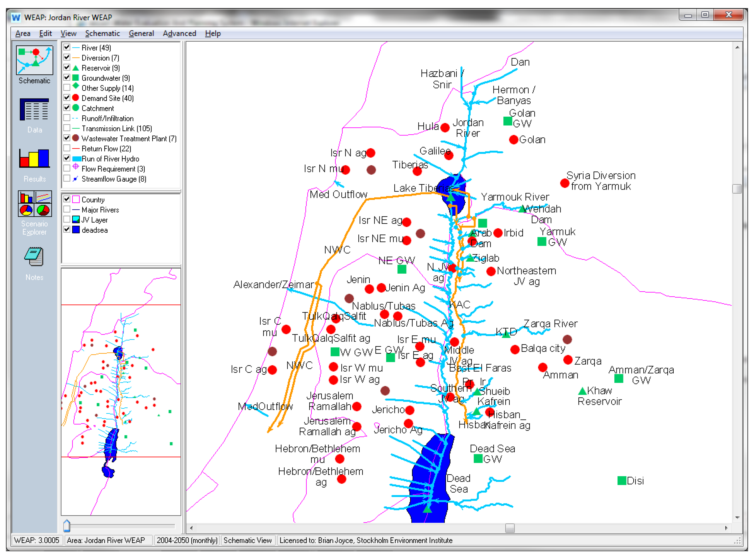The height and width of the screenshot is (560, 754).
Task: Click "2004-2050 (monthly)" in status bar
Action: (x=187, y=540)
